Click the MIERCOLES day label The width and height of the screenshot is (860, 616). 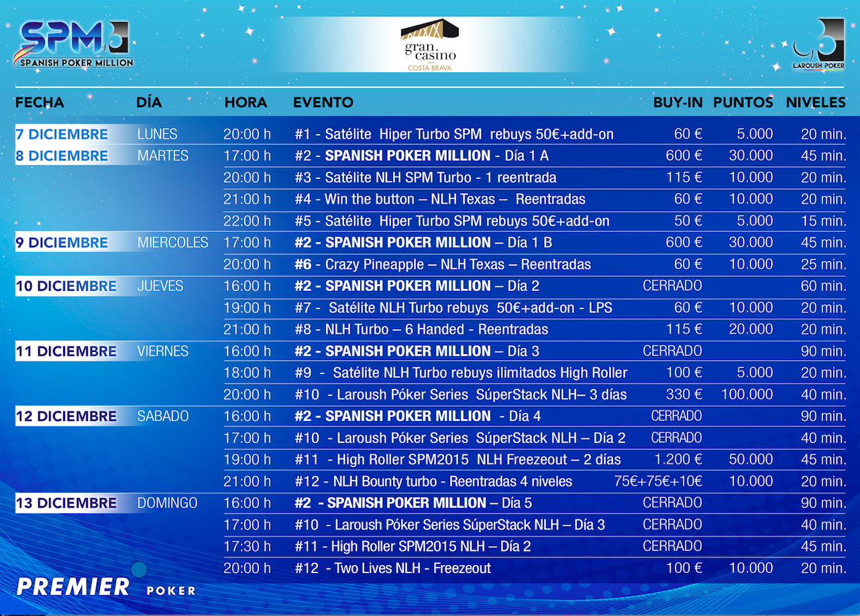173,243
